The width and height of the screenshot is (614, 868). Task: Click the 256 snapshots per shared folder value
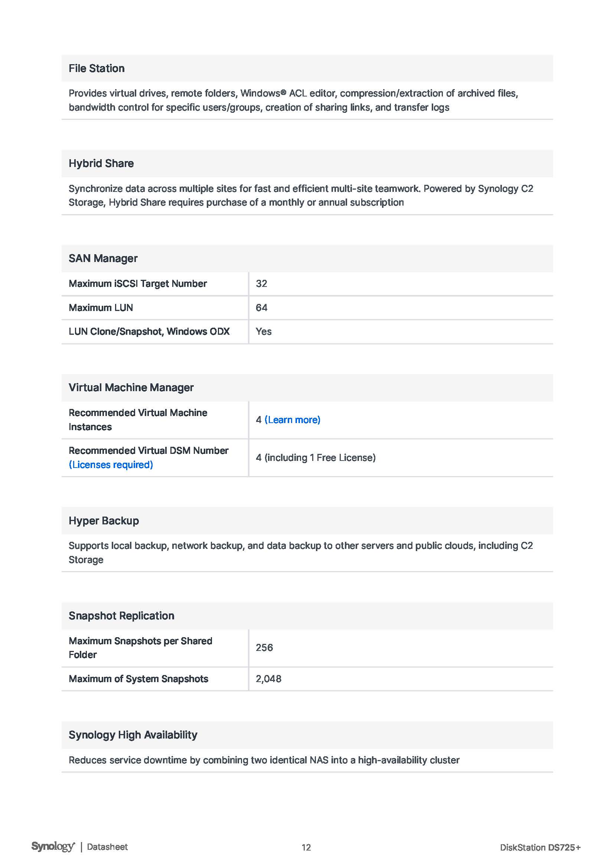tap(264, 648)
